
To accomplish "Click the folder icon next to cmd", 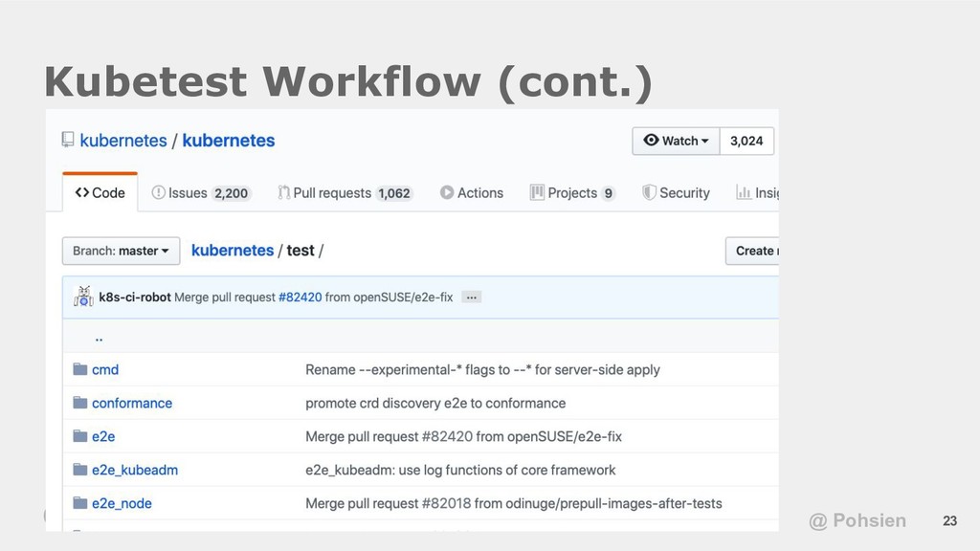I will coord(80,369).
